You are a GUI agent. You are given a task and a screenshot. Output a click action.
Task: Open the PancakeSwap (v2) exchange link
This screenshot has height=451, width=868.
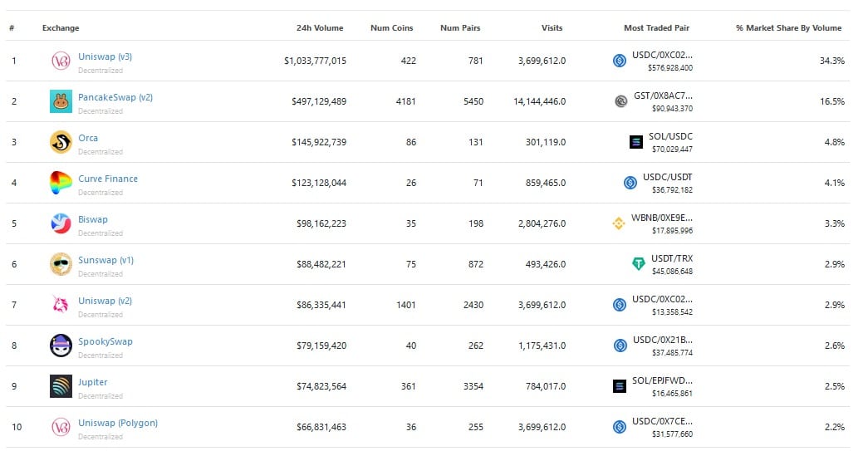point(115,97)
